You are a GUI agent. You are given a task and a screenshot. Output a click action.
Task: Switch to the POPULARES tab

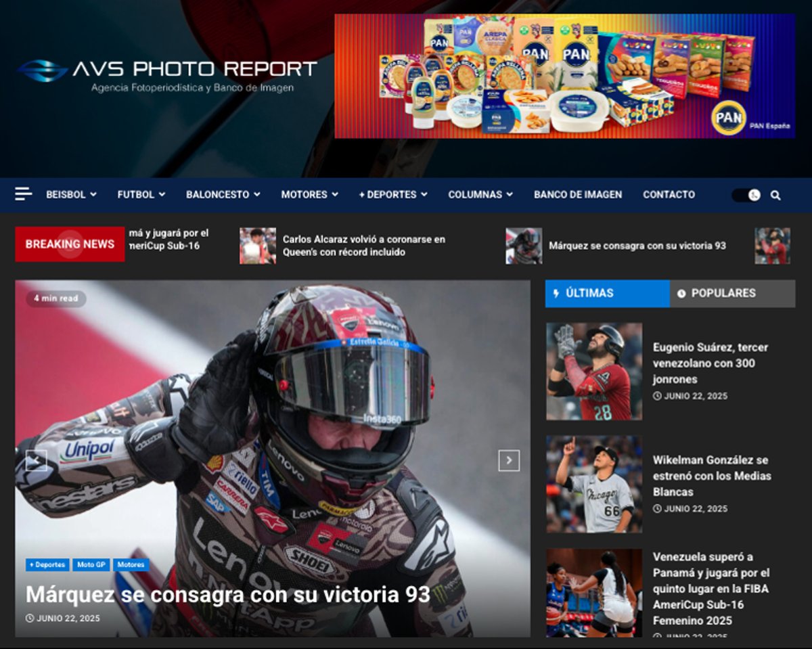coord(733,294)
